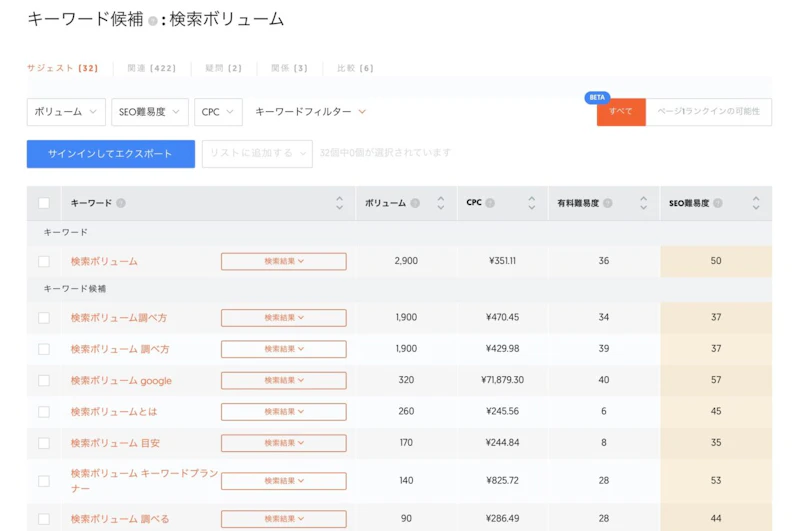Check the box for 検索ボリューム調べ方 row
Image resolution: width=800 pixels, height=531 pixels.
[44, 318]
